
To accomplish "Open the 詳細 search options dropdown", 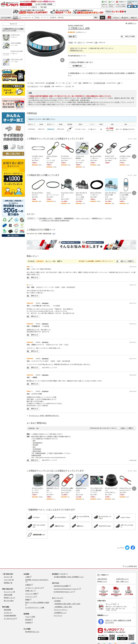I will pyautogui.click(x=96, y=17).
